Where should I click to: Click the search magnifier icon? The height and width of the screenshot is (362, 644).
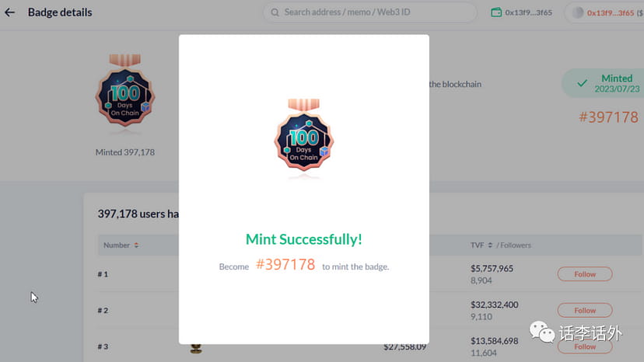click(x=275, y=12)
